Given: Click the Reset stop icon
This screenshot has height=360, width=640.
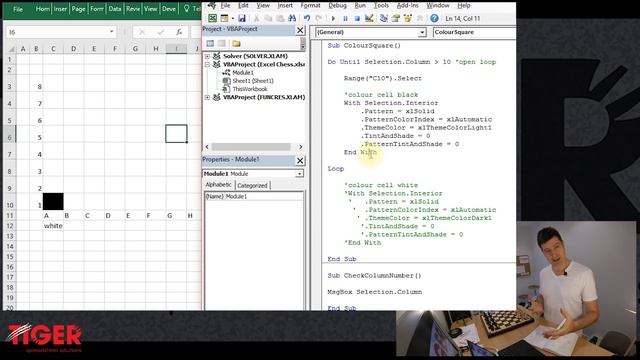Looking at the screenshot, I should pos(357,18).
